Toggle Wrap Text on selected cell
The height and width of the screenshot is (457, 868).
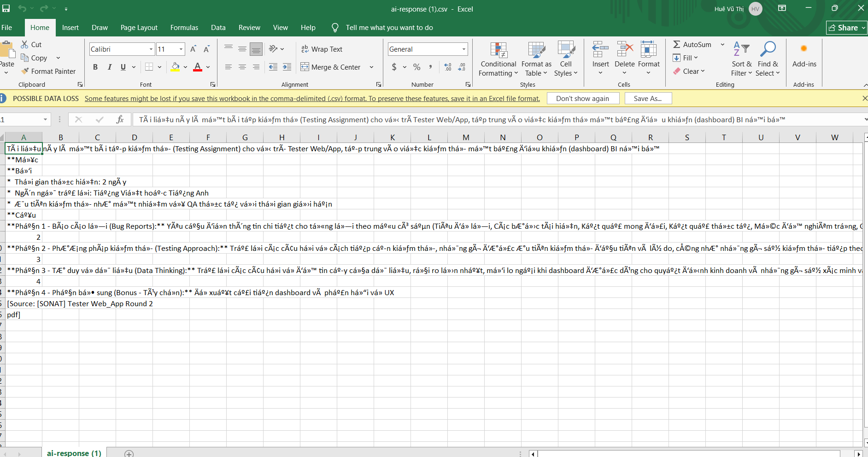click(x=322, y=49)
